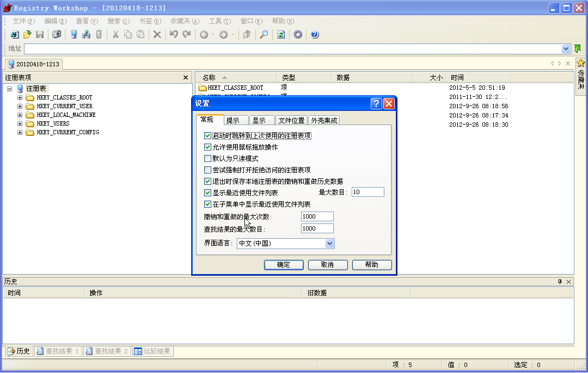Screen dimensions: 588x373
Task: Click the camera snapshot toolbar icon
Action: click(57, 35)
